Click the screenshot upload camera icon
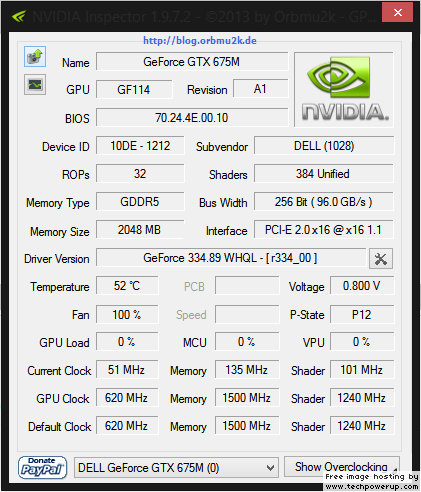Viewport: 421px width, 492px height. tap(35, 56)
